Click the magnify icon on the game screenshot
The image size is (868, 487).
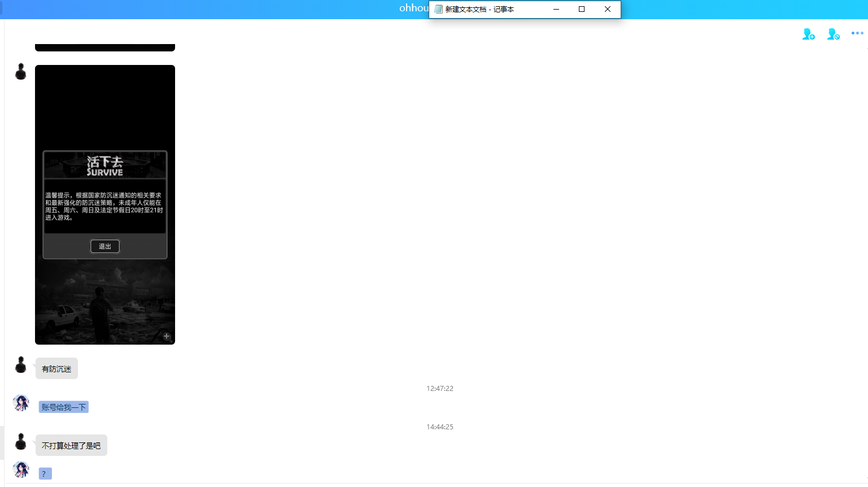pyautogui.click(x=167, y=336)
